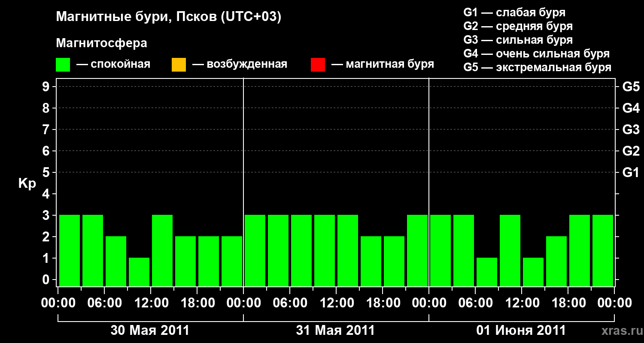
Task: Click the G5 label on right axis
Action: coord(631,87)
